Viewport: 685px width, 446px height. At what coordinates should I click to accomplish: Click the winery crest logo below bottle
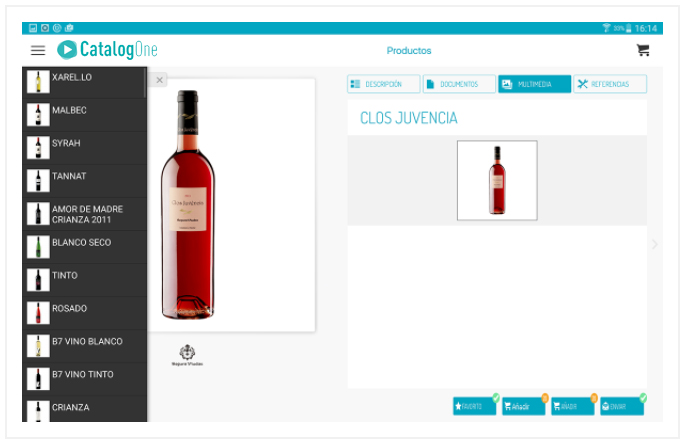187,355
